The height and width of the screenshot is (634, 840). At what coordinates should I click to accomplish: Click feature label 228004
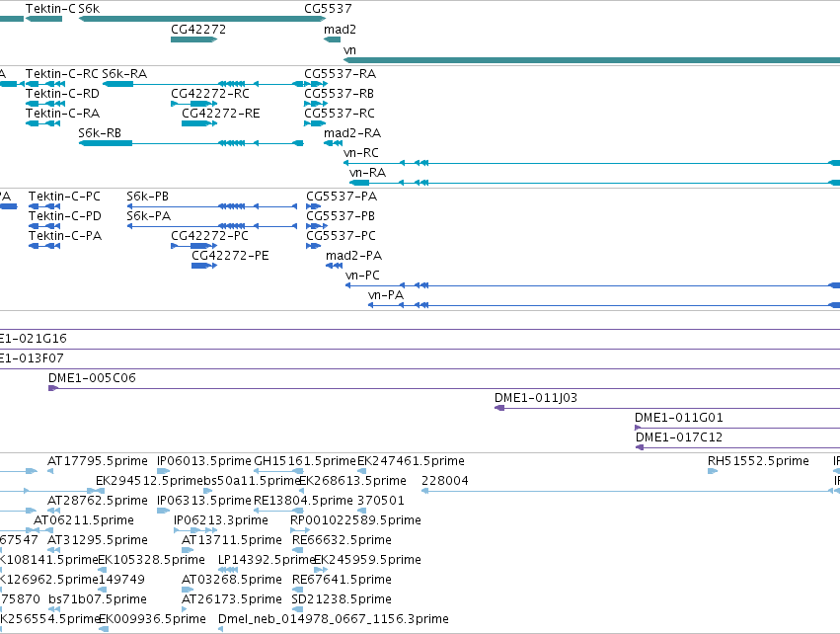click(x=445, y=481)
